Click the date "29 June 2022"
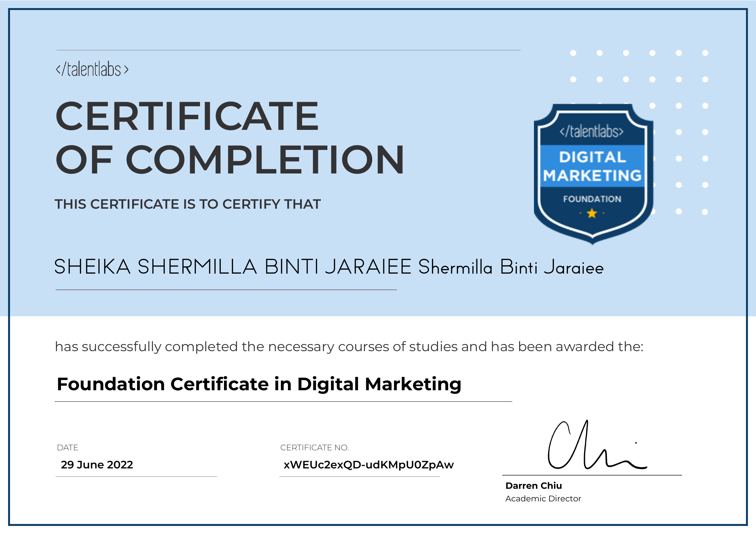The width and height of the screenshot is (756, 534). (97, 465)
